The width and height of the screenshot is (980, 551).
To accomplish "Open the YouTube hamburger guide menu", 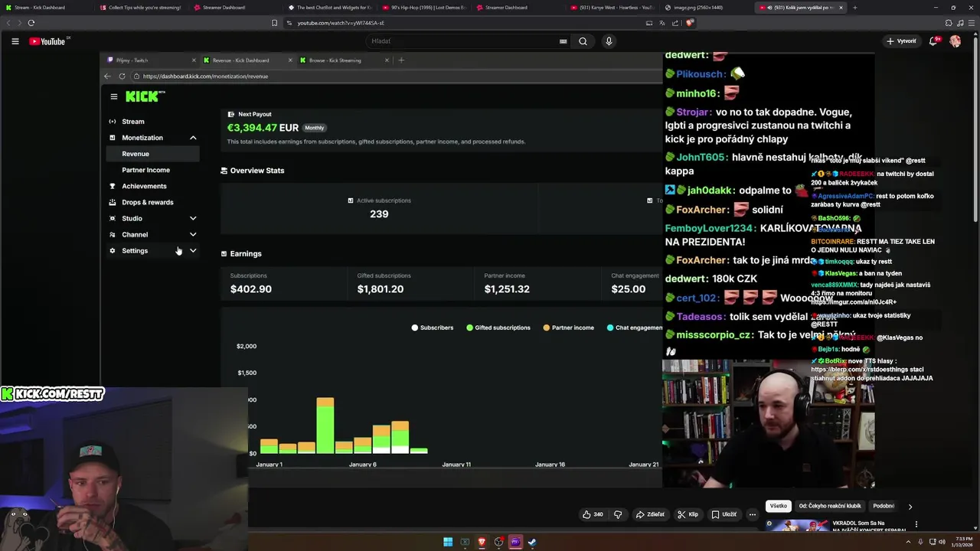I will (15, 41).
